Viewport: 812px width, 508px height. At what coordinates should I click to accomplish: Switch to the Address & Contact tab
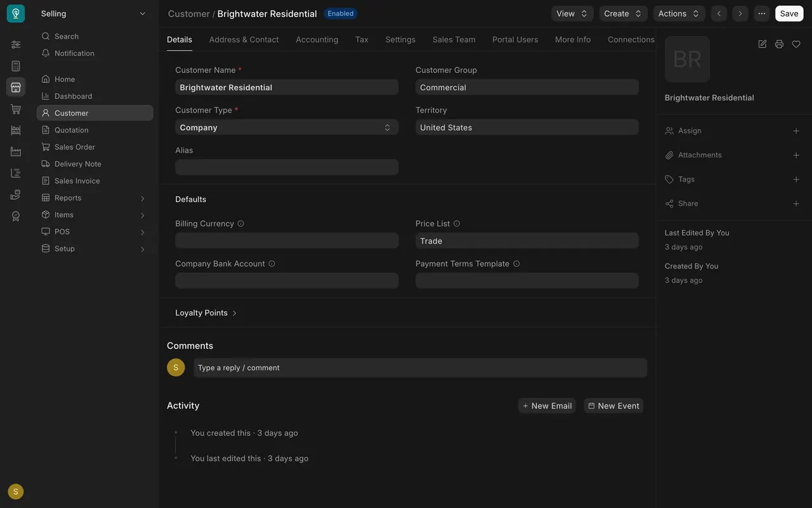(x=244, y=39)
